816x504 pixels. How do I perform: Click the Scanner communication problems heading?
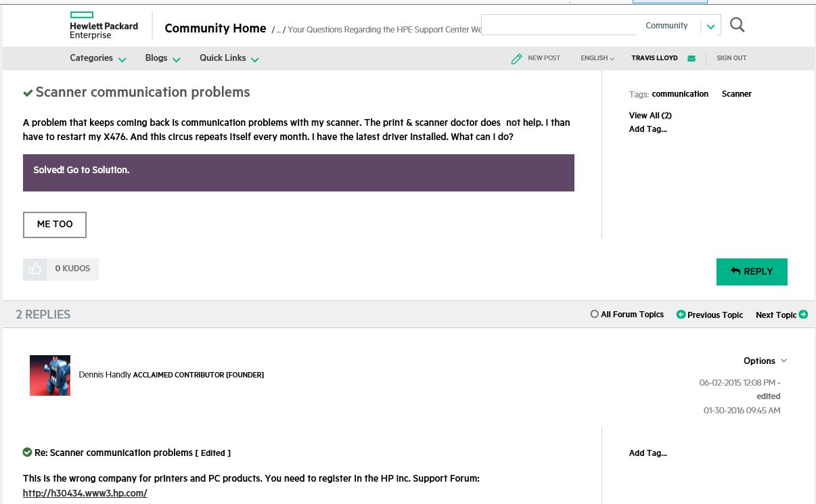(x=143, y=92)
